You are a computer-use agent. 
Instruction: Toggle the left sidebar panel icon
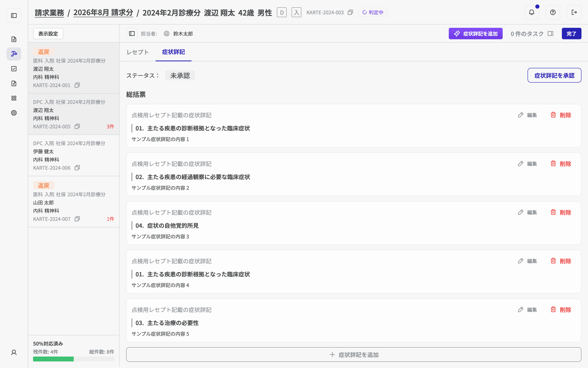click(14, 16)
